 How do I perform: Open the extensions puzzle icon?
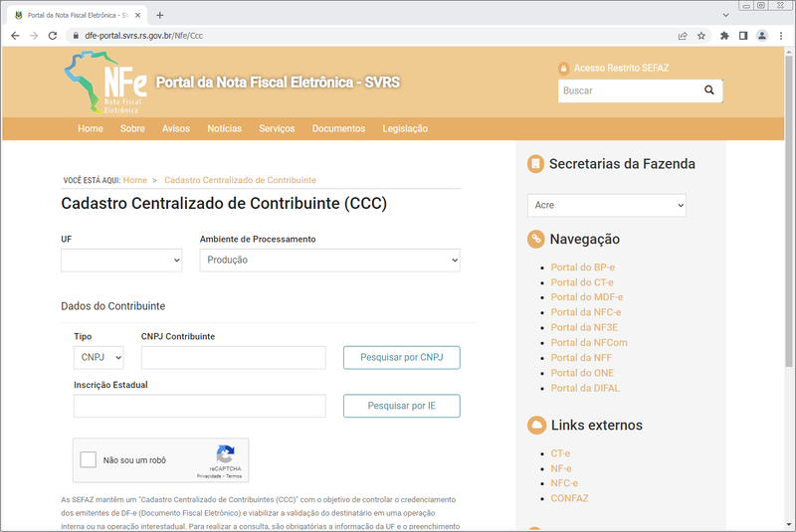tap(724, 36)
